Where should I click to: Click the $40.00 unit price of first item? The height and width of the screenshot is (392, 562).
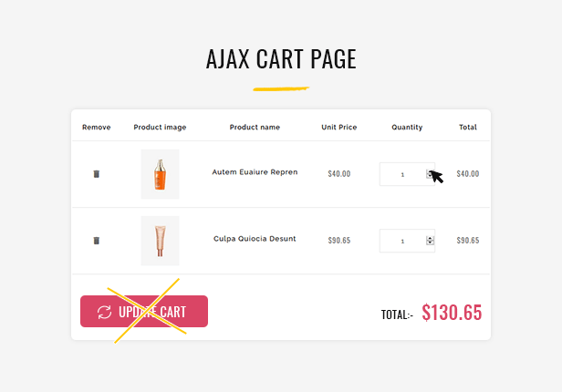pos(339,174)
